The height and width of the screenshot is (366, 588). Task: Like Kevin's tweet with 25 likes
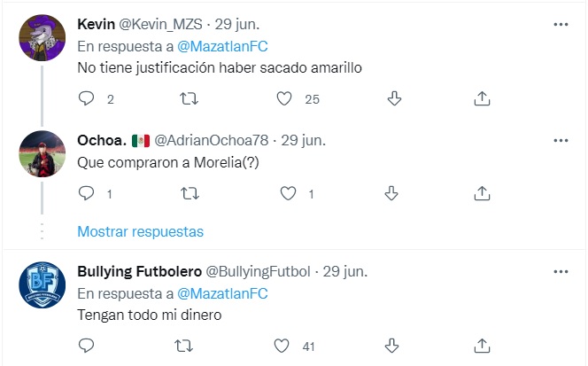tap(285, 99)
